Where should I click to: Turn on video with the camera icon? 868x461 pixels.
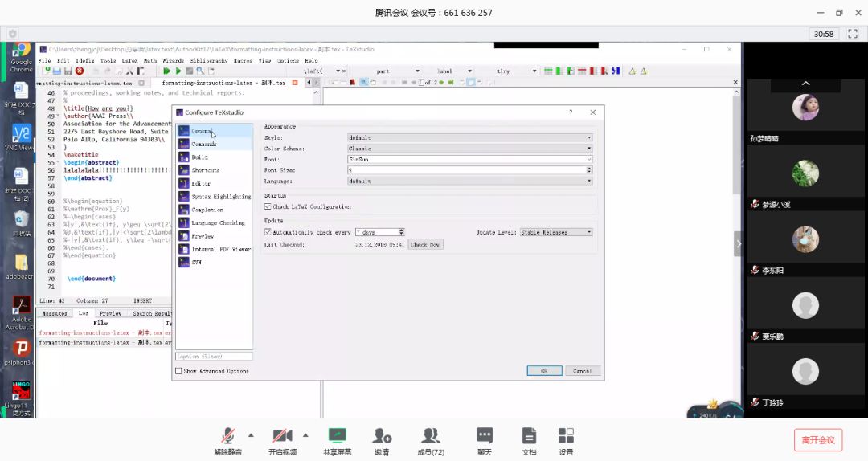pos(282,436)
